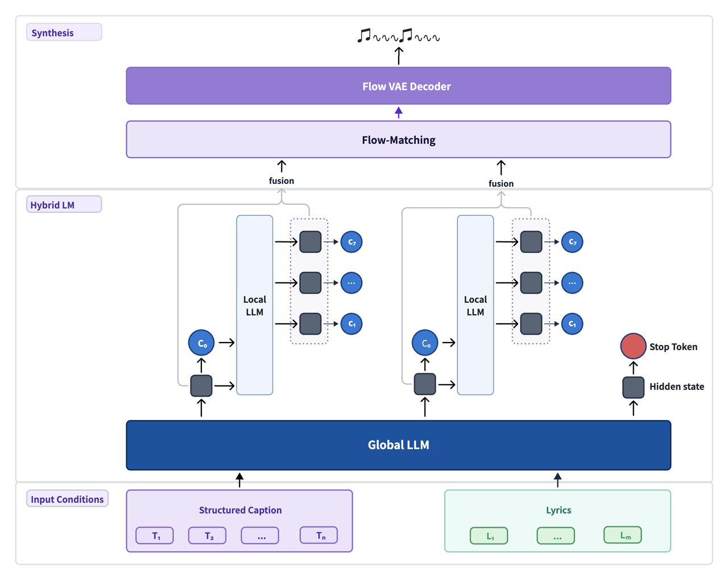Select the Tₙ caption token

[x=319, y=536]
